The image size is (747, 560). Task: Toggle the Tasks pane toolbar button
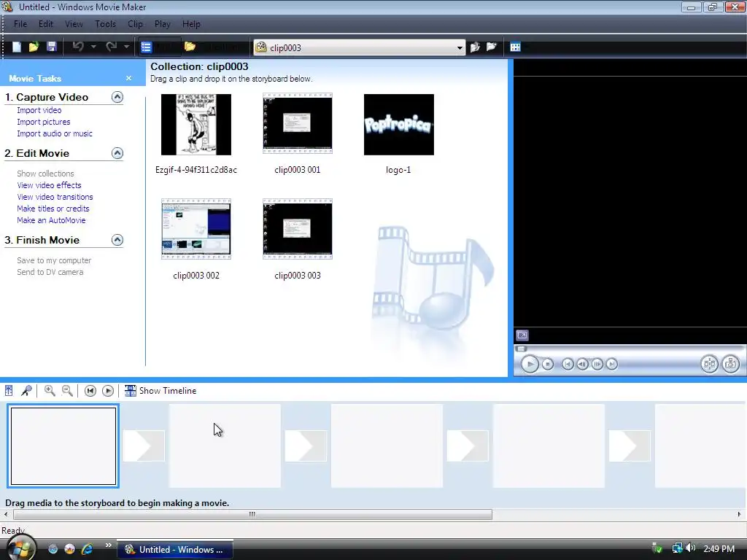point(160,47)
